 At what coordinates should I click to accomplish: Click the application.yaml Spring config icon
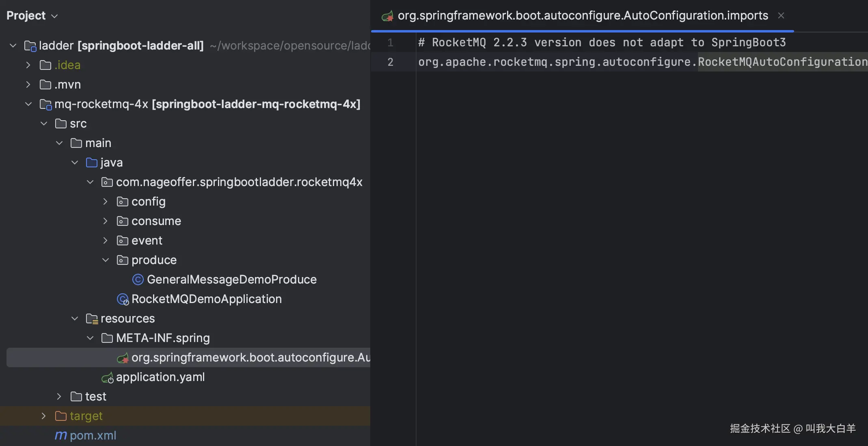click(108, 378)
